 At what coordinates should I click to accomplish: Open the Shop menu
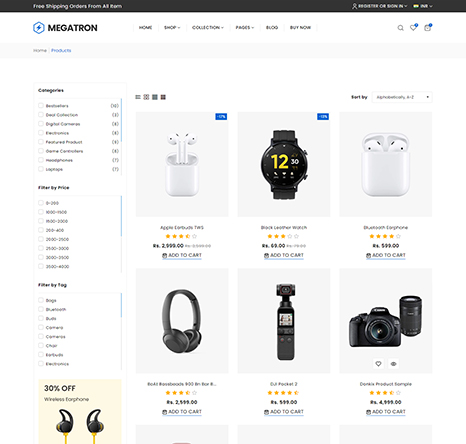tap(172, 28)
